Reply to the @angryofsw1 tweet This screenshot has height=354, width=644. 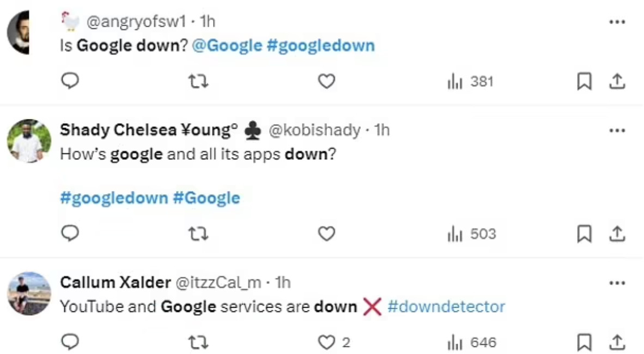click(70, 82)
